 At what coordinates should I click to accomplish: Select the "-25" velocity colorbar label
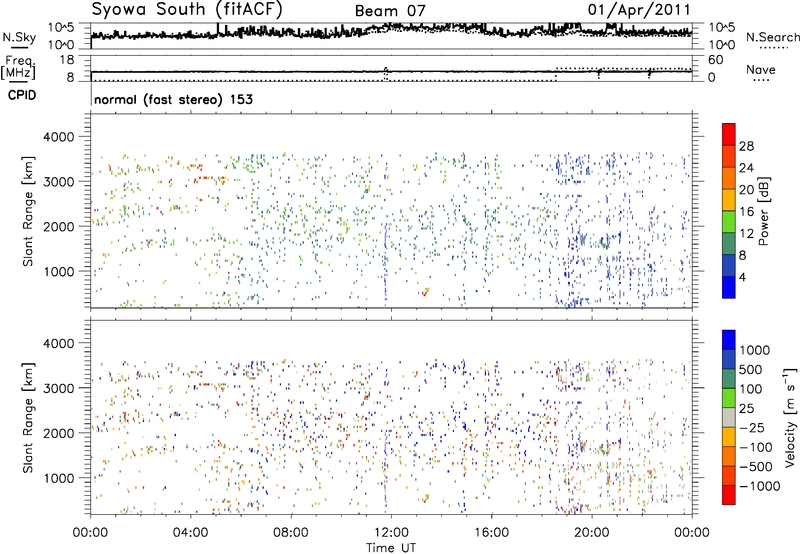click(752, 427)
